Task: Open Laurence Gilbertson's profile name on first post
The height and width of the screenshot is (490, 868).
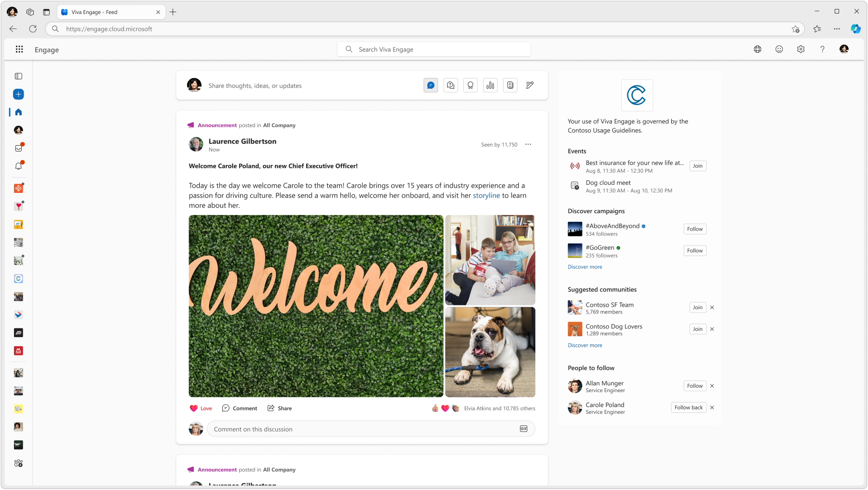Action: (243, 141)
